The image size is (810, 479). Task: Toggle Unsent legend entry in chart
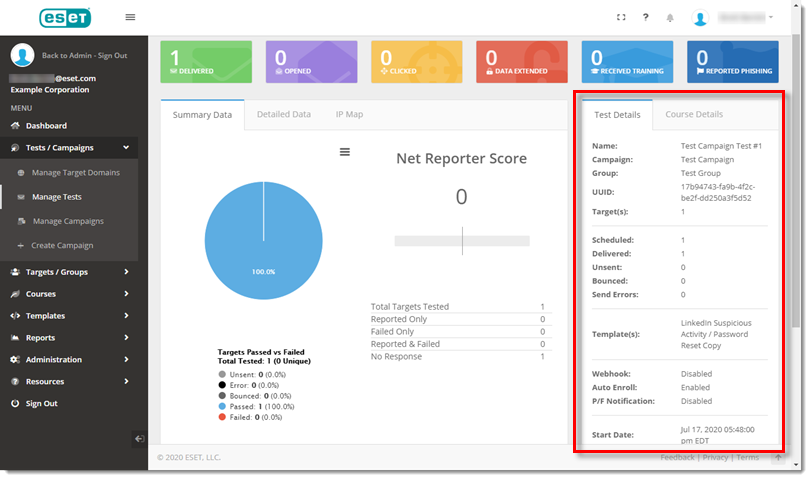252,375
